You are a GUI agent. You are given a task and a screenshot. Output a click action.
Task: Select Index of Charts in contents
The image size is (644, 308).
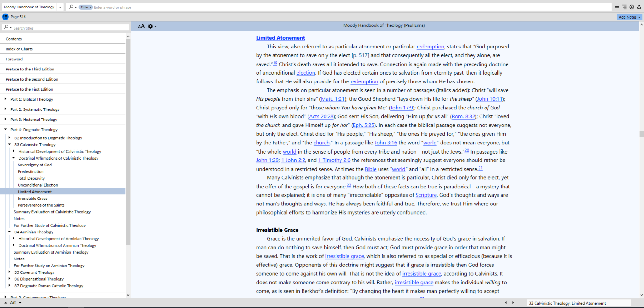pyautogui.click(x=19, y=49)
